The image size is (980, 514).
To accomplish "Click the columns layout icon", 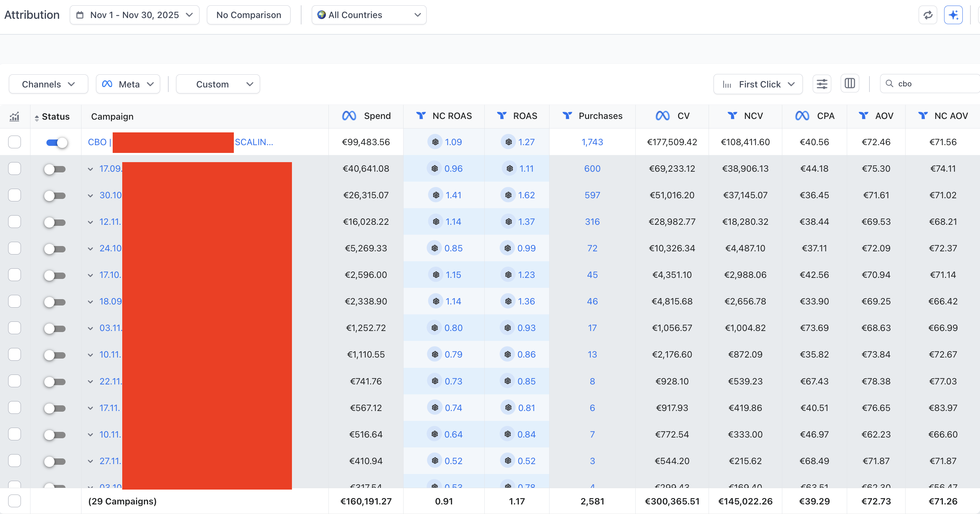I will coord(850,84).
